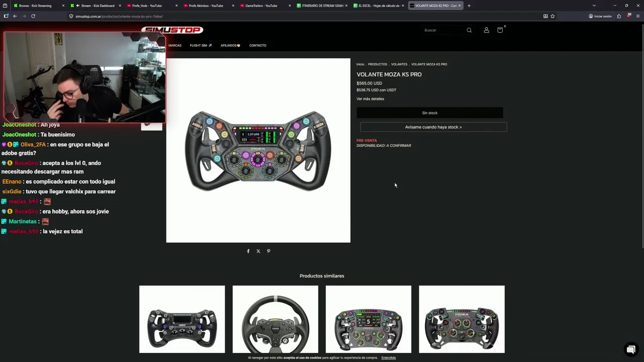
Task: Open the FLIGHT SIM menu
Action: tap(201, 45)
